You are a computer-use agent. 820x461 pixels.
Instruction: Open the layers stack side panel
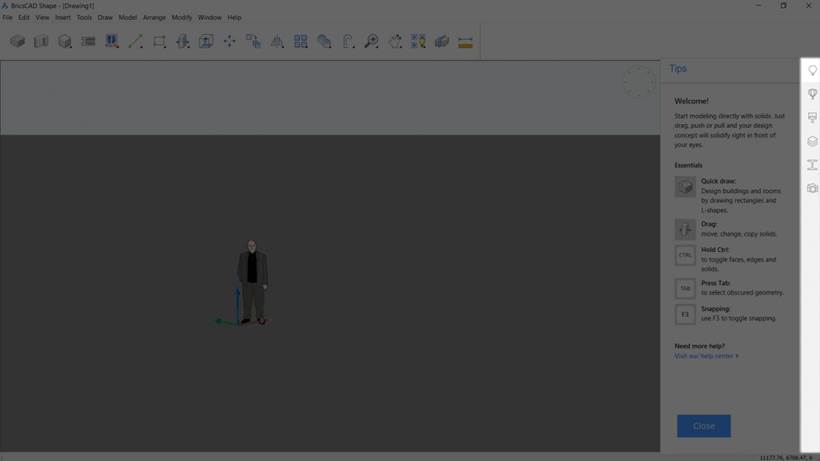(x=812, y=141)
